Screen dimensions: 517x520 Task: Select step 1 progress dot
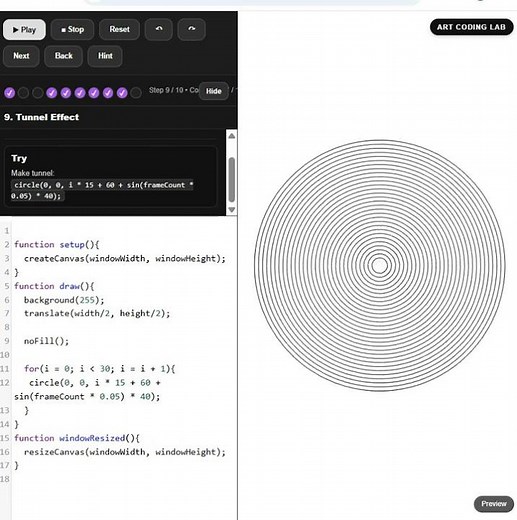click(10, 93)
